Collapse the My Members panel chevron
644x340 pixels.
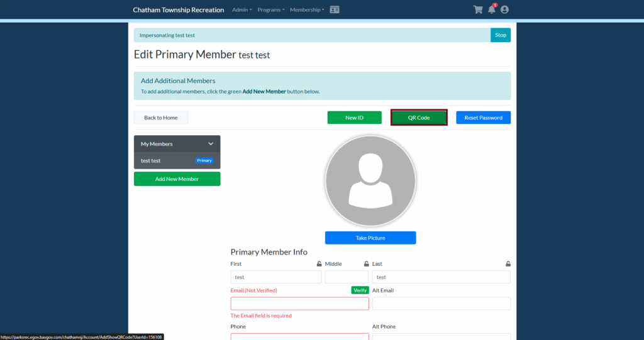(x=211, y=144)
